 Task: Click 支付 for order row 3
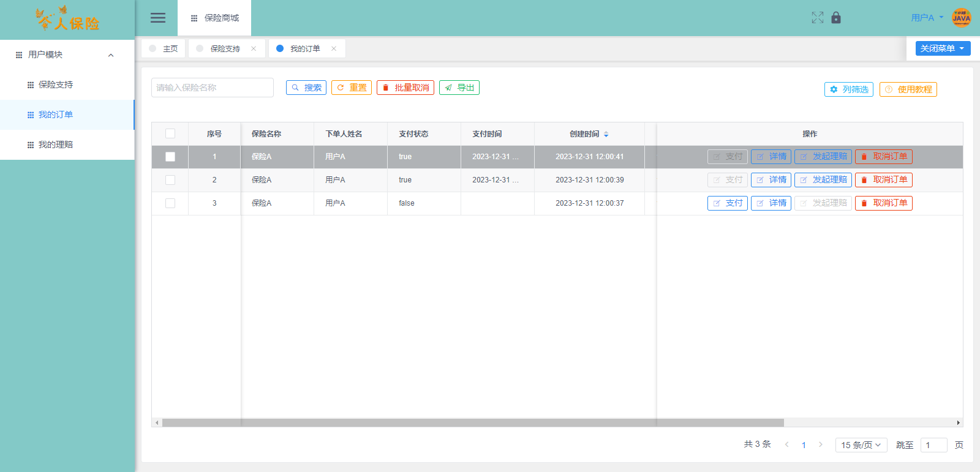click(727, 203)
